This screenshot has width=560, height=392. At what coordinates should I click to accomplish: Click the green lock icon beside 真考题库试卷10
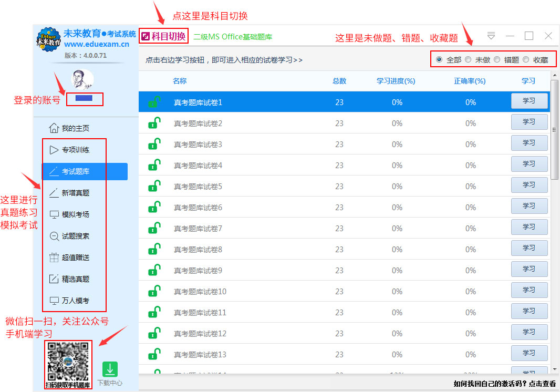pos(154,291)
